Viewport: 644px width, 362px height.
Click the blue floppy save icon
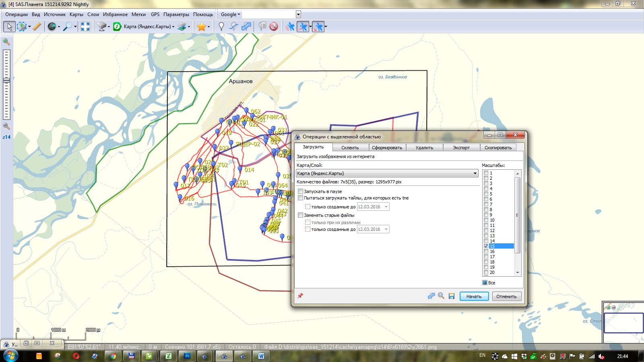click(452, 296)
